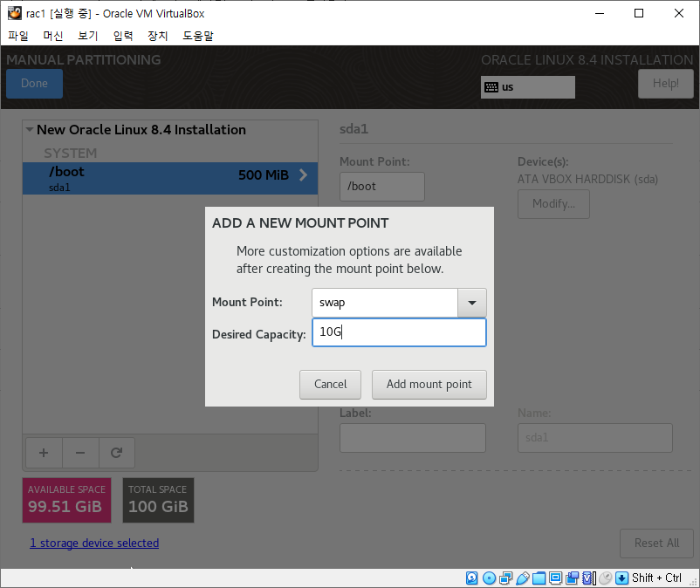The width and height of the screenshot is (700, 588).
Task: Click the Label: field caption
Action: click(355, 414)
